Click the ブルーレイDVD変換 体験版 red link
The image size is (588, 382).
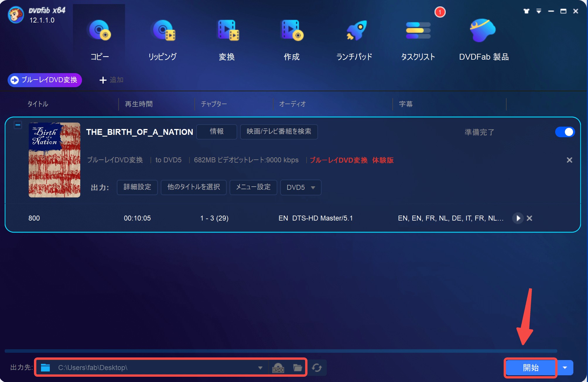352,160
